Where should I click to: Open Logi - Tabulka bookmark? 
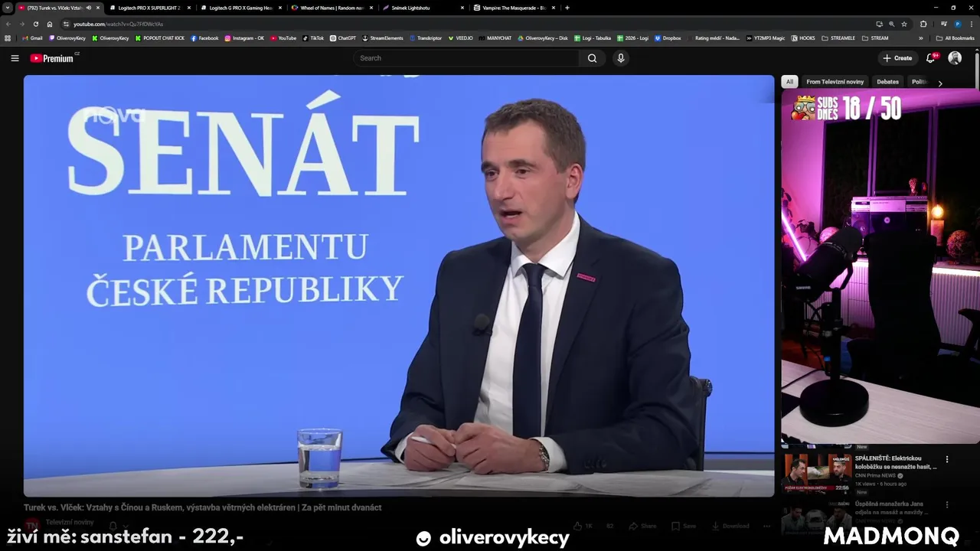click(593, 38)
